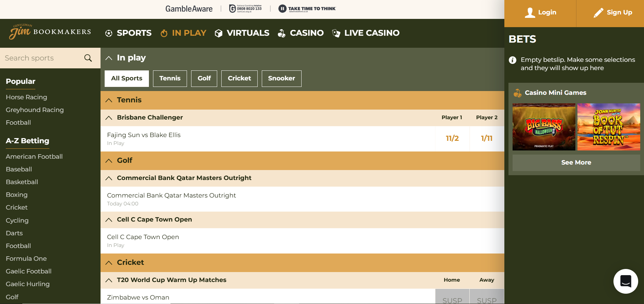Open Cycling in A-Z Betting
Image resolution: width=644 pixels, height=304 pixels.
[x=17, y=221]
